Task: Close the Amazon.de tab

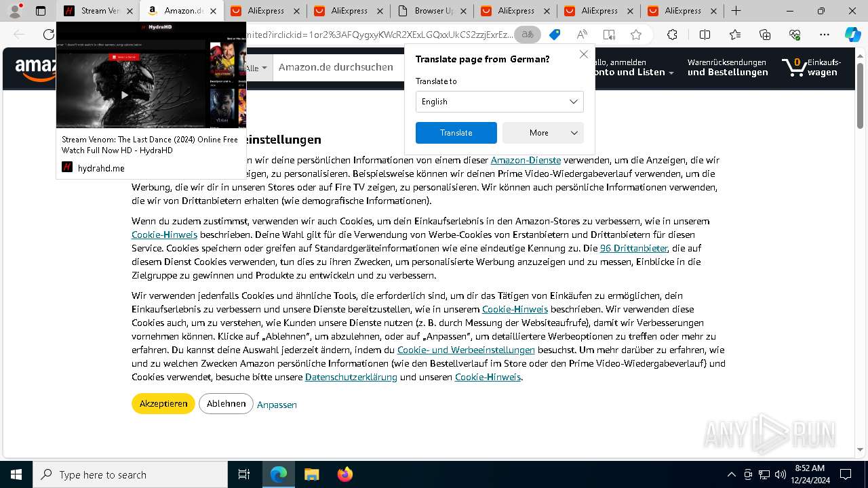Action: tap(214, 11)
